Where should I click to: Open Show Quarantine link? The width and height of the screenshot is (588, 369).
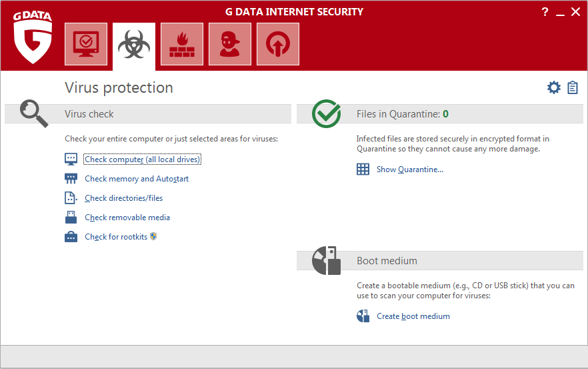pos(409,169)
